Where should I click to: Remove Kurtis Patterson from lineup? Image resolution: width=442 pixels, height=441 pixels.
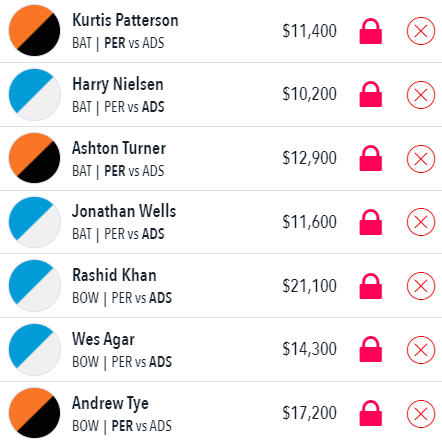click(x=421, y=31)
